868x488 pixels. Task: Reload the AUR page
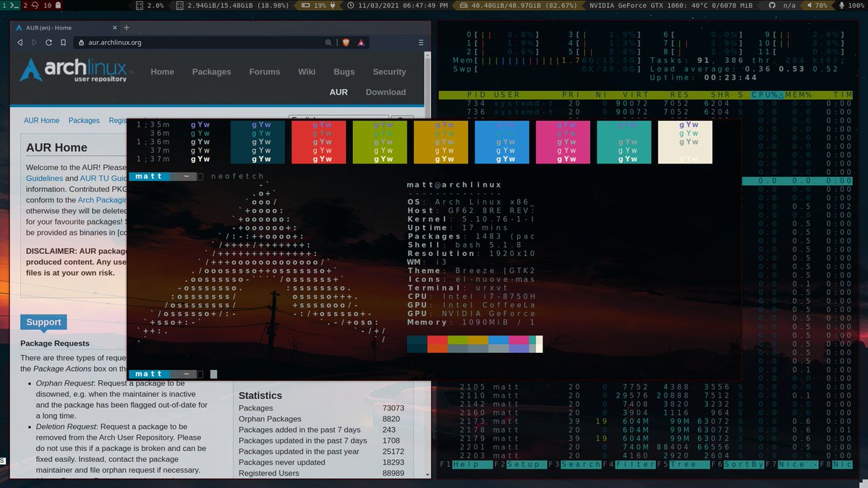tap(48, 43)
